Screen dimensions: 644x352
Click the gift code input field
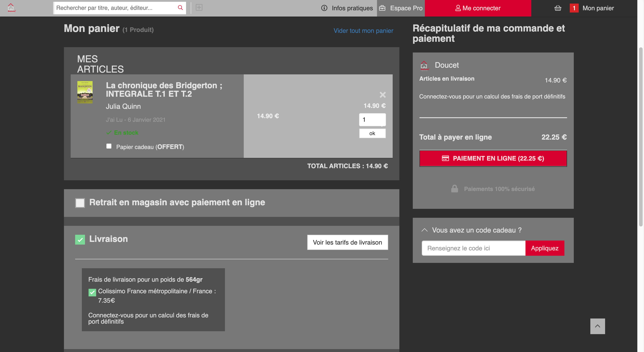point(474,248)
